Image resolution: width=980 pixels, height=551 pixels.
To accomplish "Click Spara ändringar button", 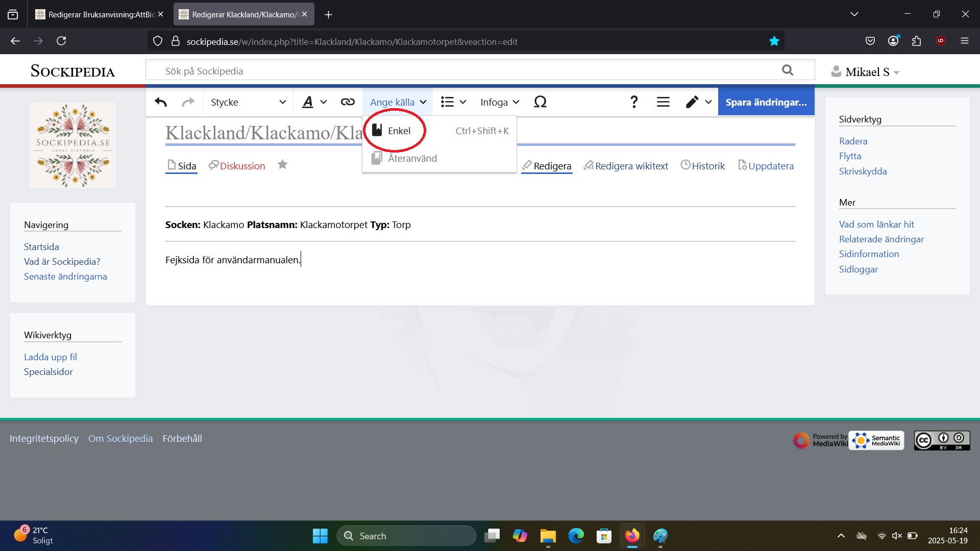I will point(766,102).
